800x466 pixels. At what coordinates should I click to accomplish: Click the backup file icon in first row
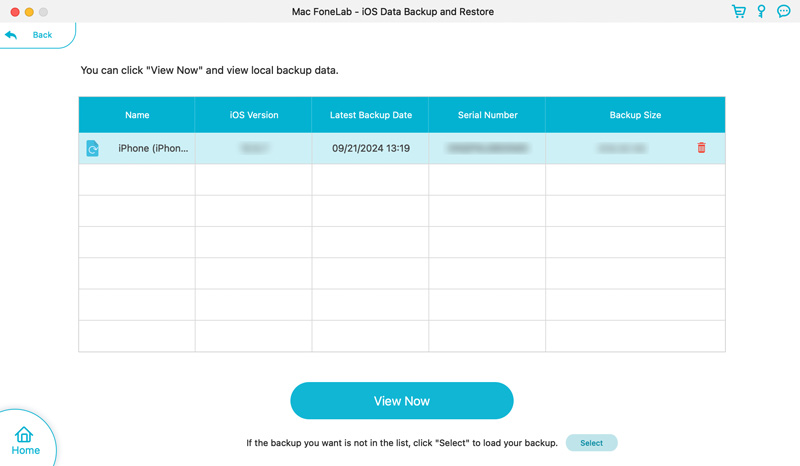pos(92,148)
